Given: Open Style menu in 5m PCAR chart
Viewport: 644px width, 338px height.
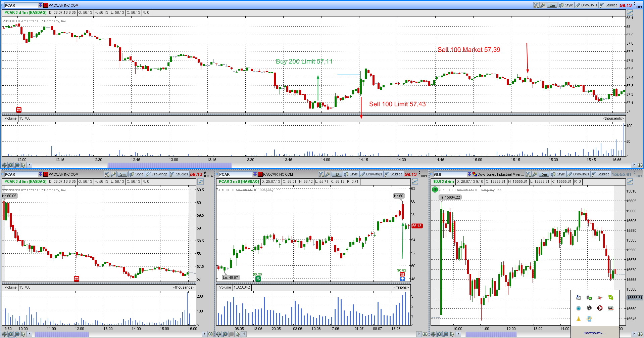Looking at the screenshot, I should coord(137,174).
